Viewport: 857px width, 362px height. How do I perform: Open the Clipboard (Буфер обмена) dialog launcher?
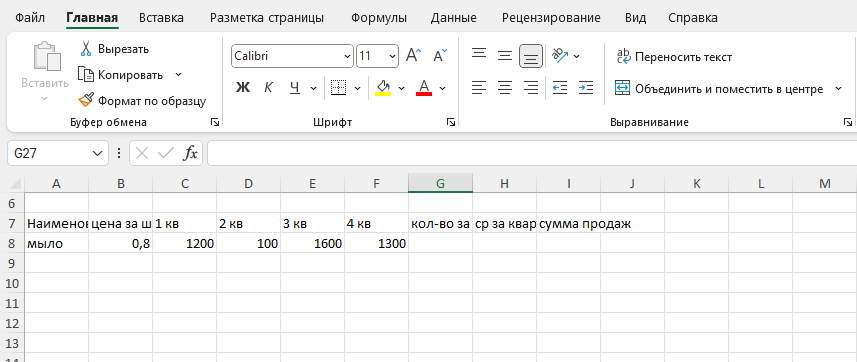215,122
